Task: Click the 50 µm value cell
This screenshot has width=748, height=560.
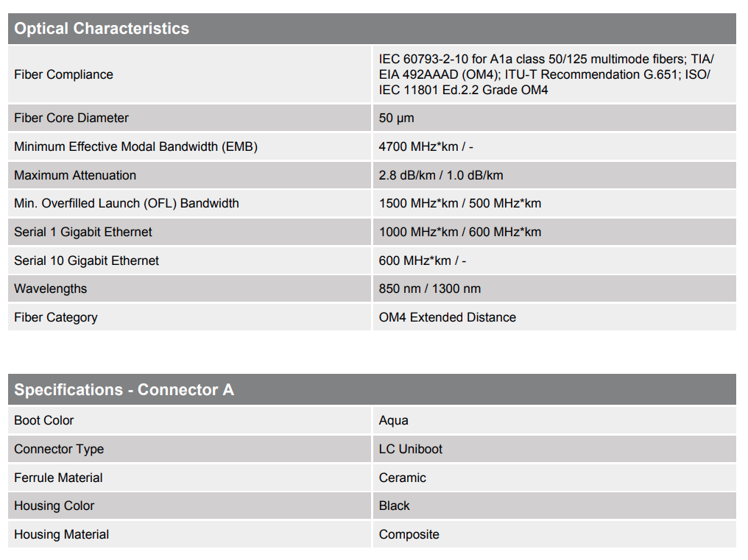Action: [554, 118]
